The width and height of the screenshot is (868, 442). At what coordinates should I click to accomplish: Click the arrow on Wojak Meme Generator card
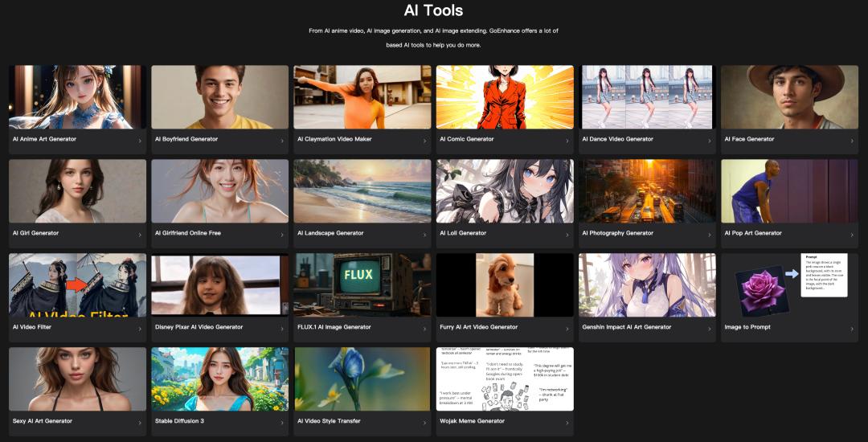567,424
